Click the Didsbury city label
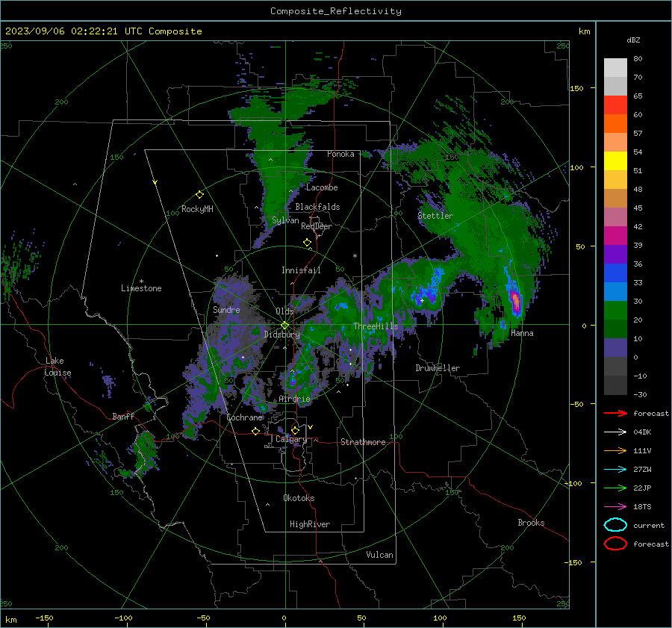 281,335
